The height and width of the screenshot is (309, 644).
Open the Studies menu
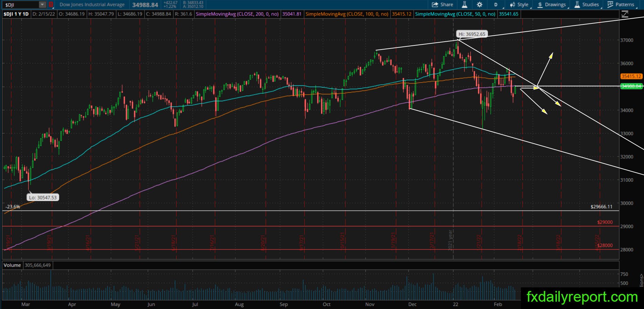pyautogui.click(x=587, y=4)
